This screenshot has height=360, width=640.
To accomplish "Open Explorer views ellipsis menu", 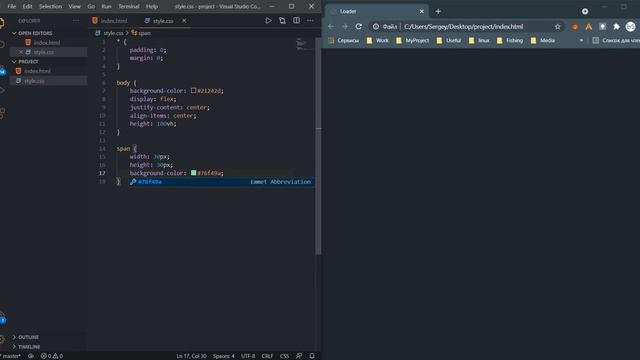I will 76,20.
